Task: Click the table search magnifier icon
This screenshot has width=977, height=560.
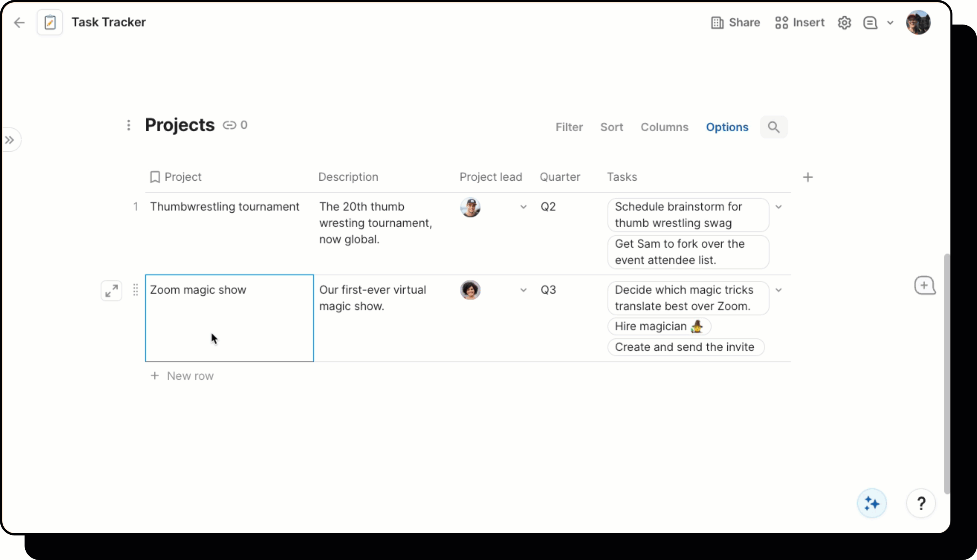Action: (x=773, y=127)
